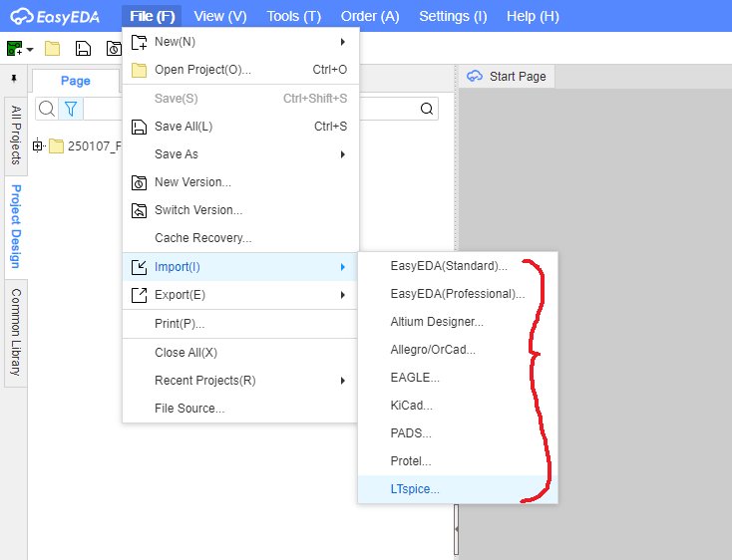732x560 pixels.
Task: Import from PADS...
Action: click(458, 433)
